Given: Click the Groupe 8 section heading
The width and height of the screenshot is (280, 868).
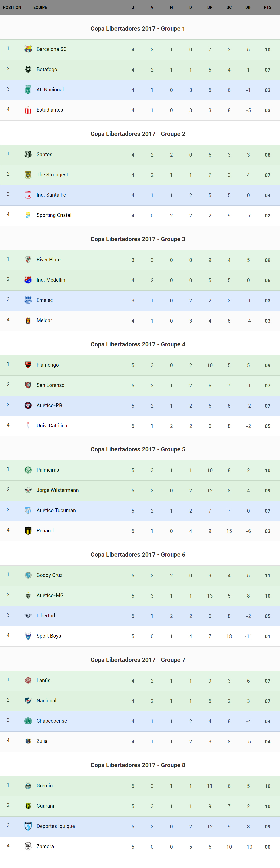Looking at the screenshot, I should coord(138,765).
